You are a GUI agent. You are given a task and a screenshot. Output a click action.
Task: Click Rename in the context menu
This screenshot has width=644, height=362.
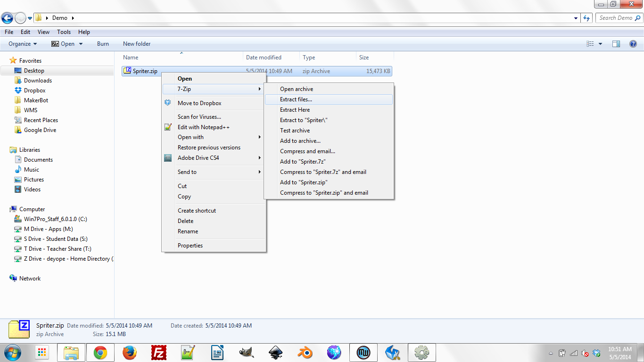pyautogui.click(x=214, y=231)
